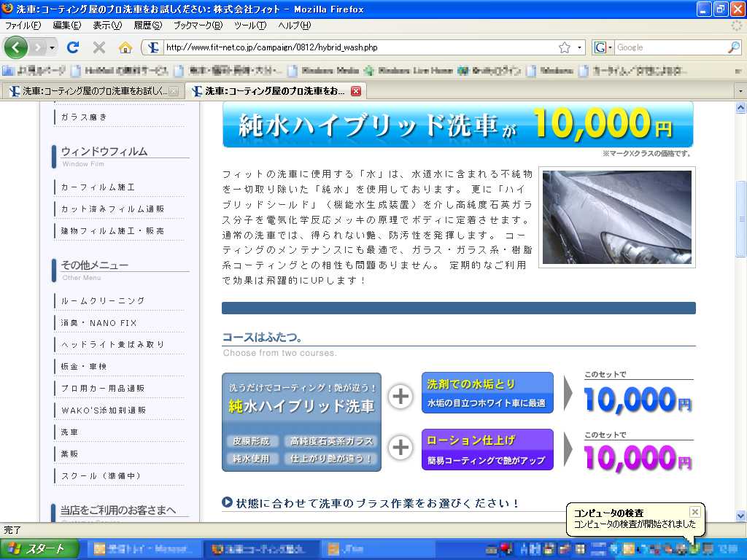The height and width of the screenshot is (560, 747).
Task: Open the 板金・車検 sidebar link
Action: 84,366
